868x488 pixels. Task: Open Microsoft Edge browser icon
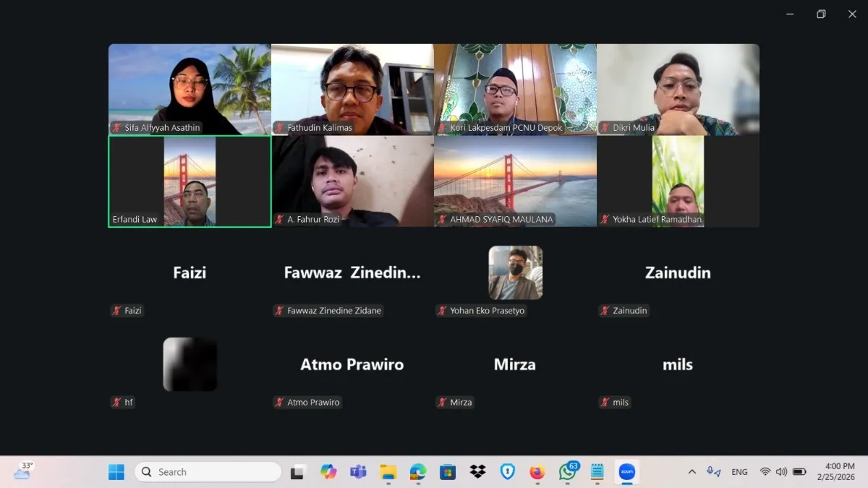pos(418,472)
